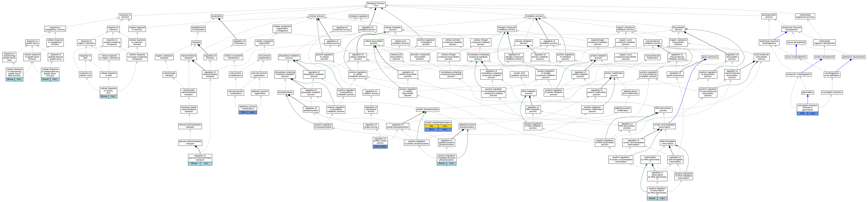Click 'transcription by RNA polymerase II' node

(x=650, y=159)
